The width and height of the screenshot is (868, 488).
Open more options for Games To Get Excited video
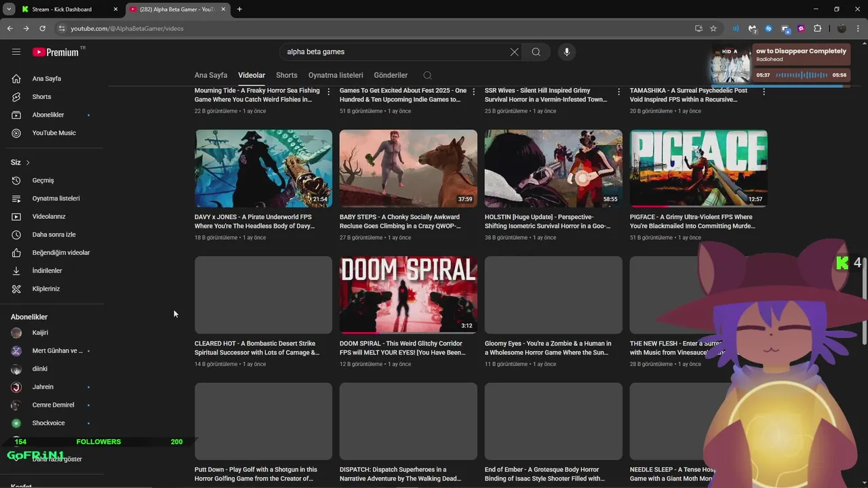click(474, 91)
